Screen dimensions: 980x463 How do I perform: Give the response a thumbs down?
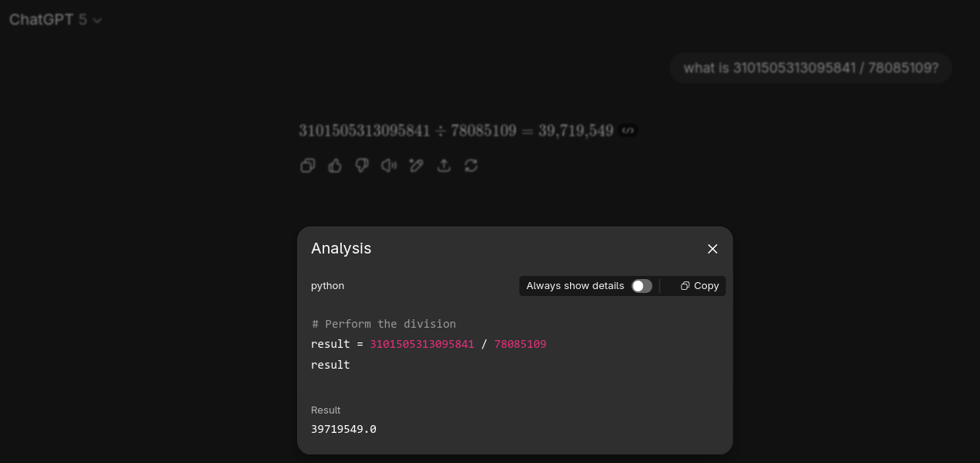click(x=362, y=165)
